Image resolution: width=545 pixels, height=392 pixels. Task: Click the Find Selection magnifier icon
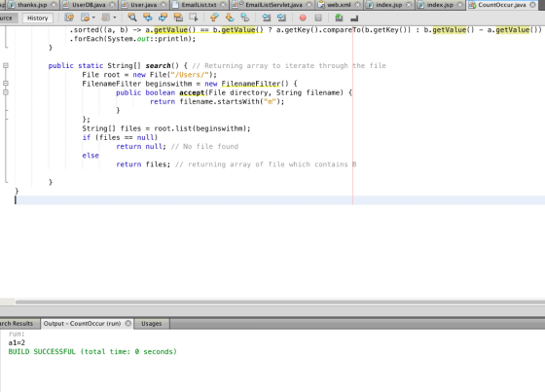(x=132, y=18)
